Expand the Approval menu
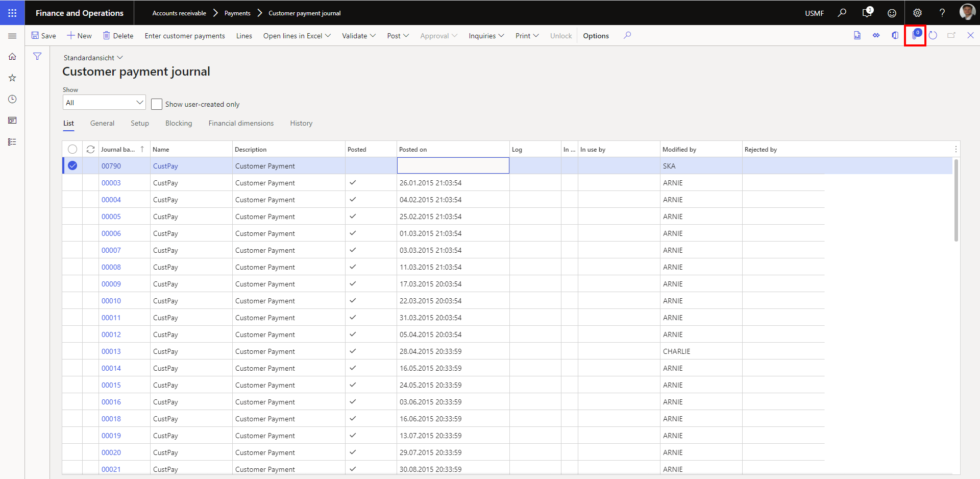The image size is (980, 479). (438, 36)
